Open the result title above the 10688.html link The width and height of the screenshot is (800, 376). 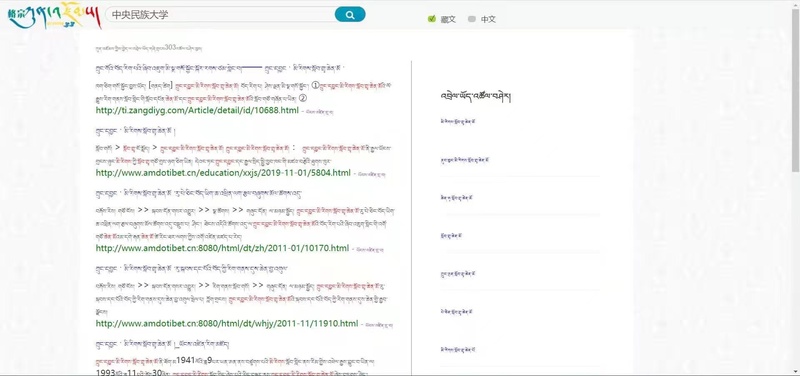coord(220,67)
